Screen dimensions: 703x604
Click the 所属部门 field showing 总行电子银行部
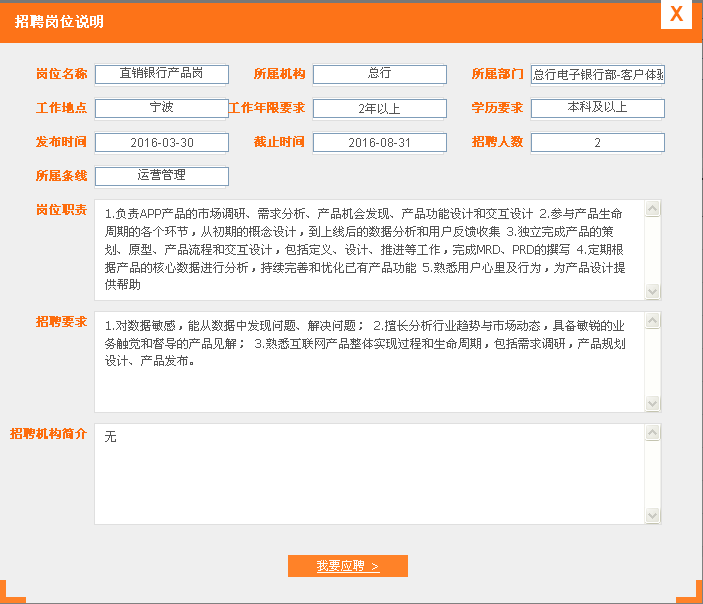pos(597,74)
